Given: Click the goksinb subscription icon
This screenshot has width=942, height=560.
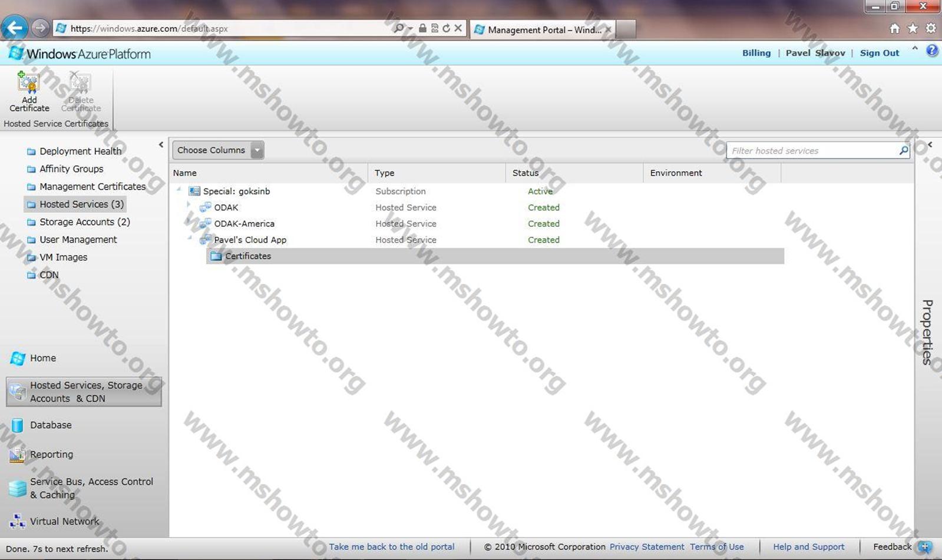Looking at the screenshot, I should tap(194, 191).
